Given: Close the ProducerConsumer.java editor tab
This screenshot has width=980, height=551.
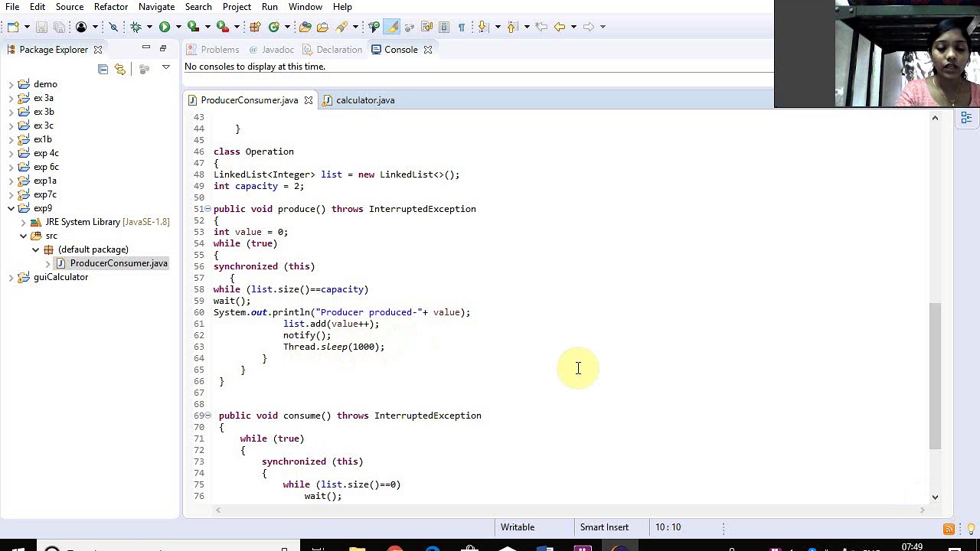Looking at the screenshot, I should [x=308, y=100].
